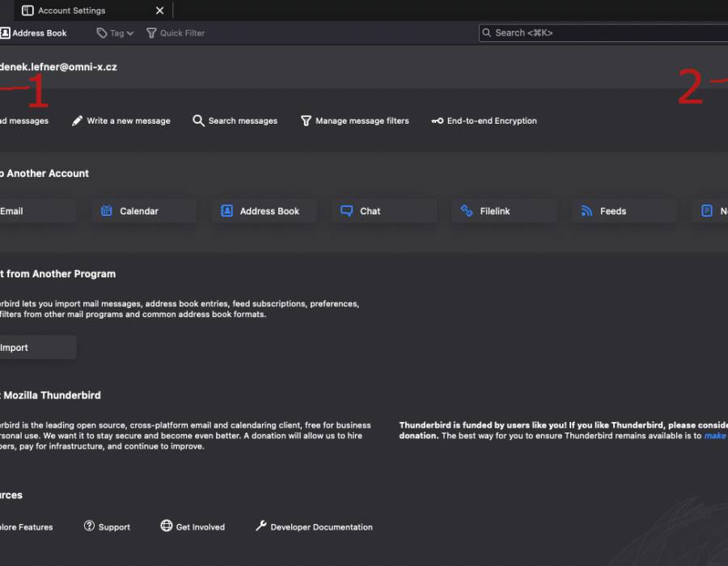Click the Account Settings tab icon

pos(28,11)
